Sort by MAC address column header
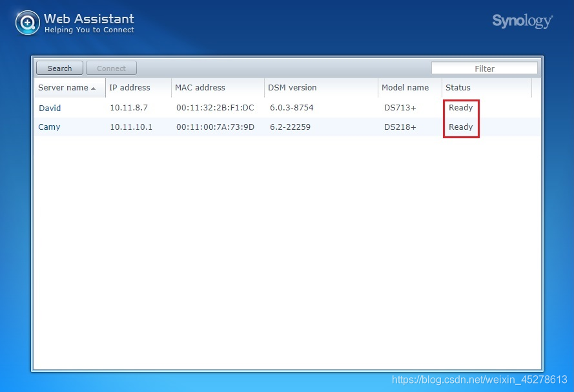 pos(218,87)
